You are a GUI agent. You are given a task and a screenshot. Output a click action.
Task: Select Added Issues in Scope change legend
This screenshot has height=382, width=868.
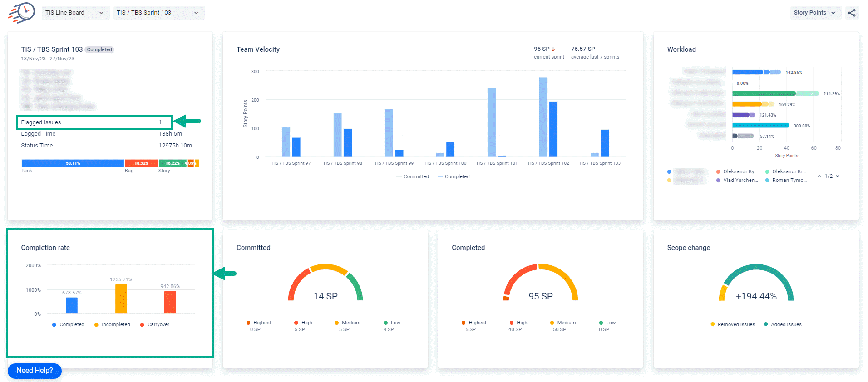tap(783, 324)
